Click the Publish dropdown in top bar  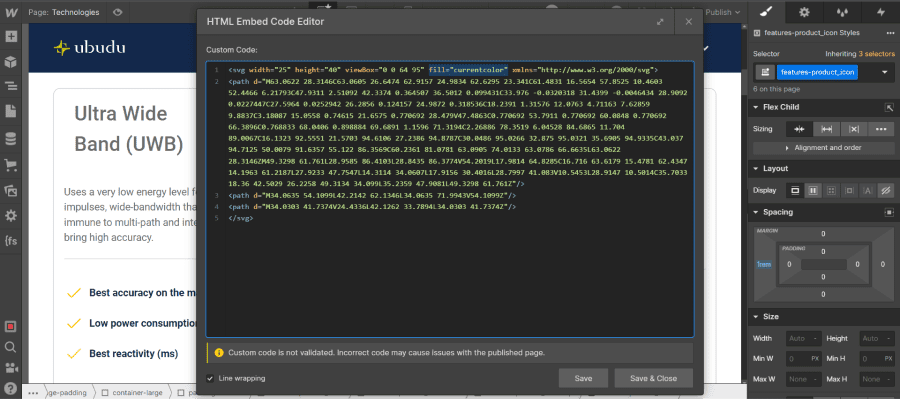(x=723, y=12)
